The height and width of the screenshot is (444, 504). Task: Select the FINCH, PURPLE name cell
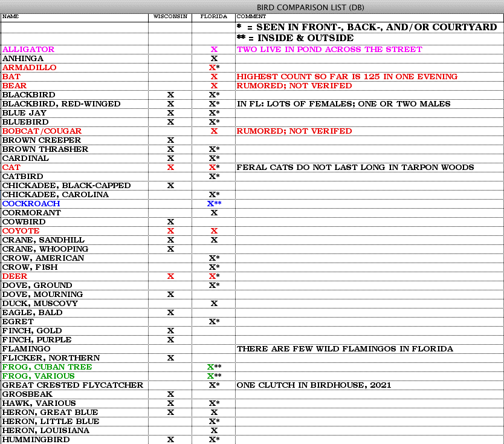click(74, 340)
